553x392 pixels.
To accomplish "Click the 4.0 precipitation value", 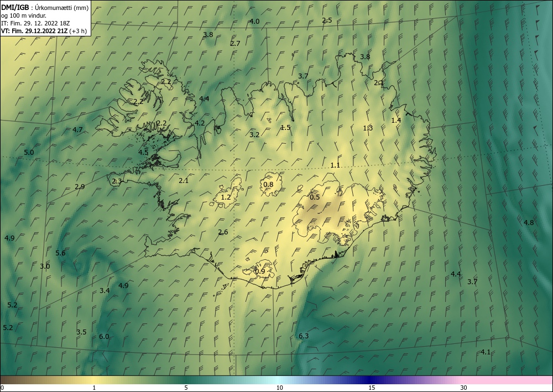I will (254, 21).
